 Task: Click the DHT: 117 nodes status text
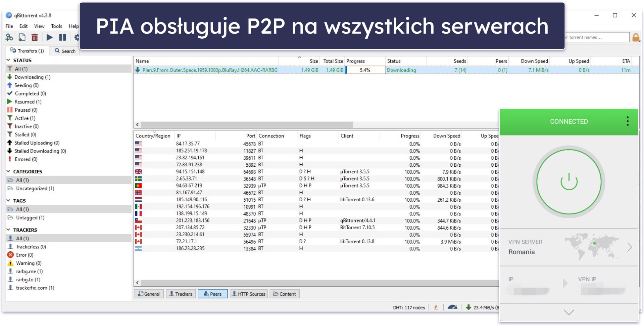click(409, 308)
